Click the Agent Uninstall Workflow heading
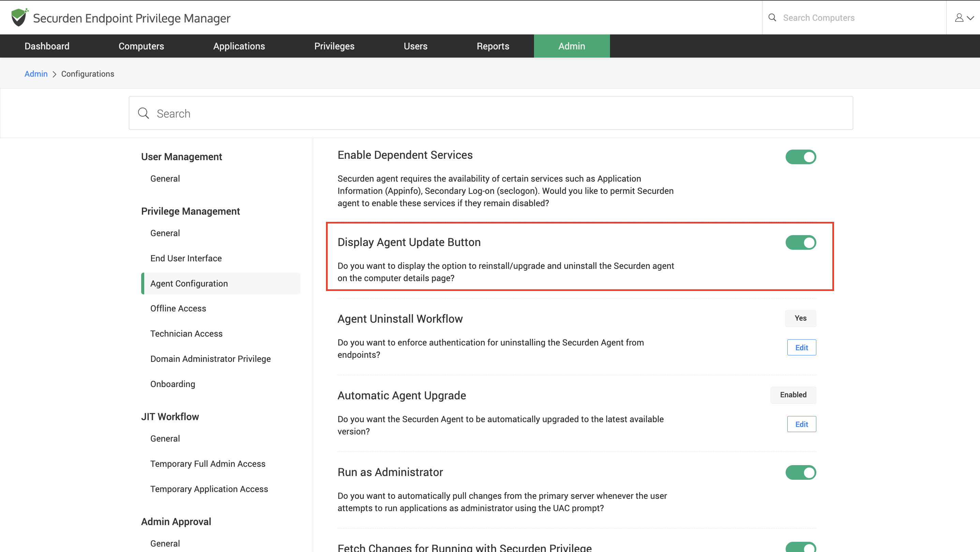 (x=400, y=319)
